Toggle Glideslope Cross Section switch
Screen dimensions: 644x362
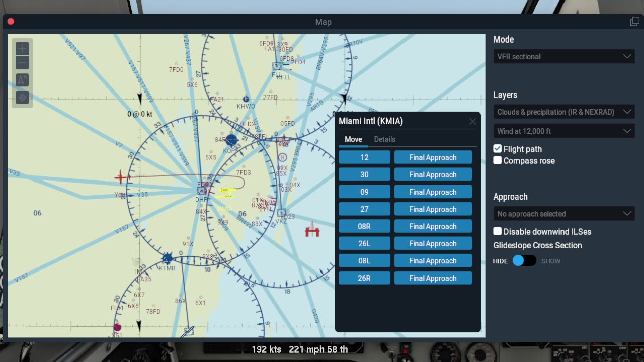[524, 261]
